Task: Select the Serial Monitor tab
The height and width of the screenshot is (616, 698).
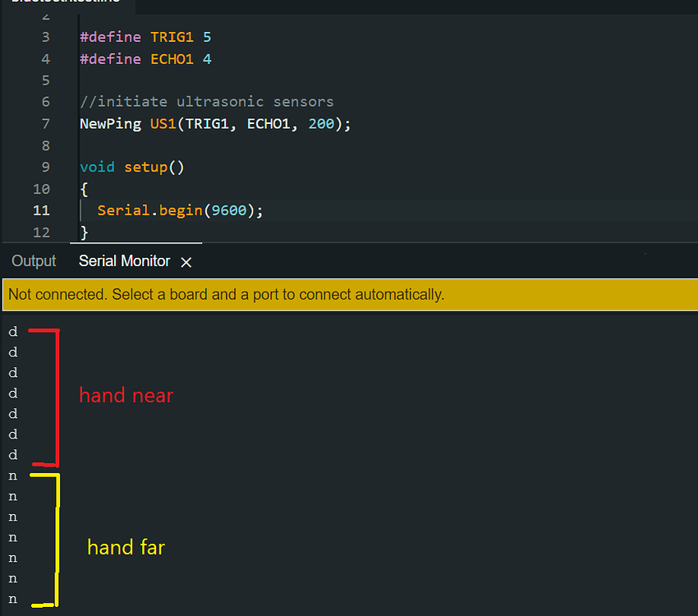Action: coord(124,261)
